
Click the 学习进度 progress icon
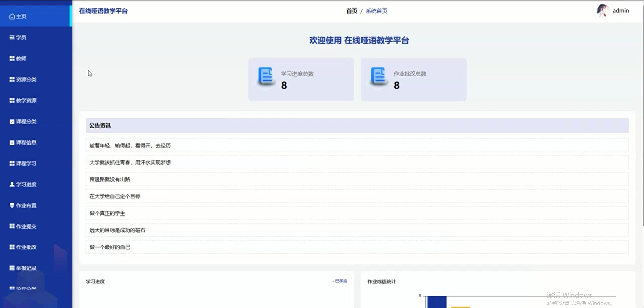(x=12, y=184)
